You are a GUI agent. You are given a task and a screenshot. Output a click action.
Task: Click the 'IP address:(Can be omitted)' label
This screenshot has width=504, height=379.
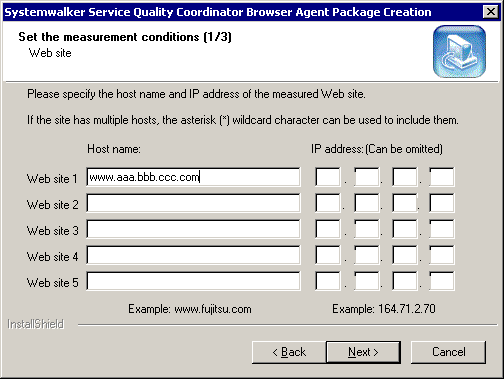click(377, 149)
